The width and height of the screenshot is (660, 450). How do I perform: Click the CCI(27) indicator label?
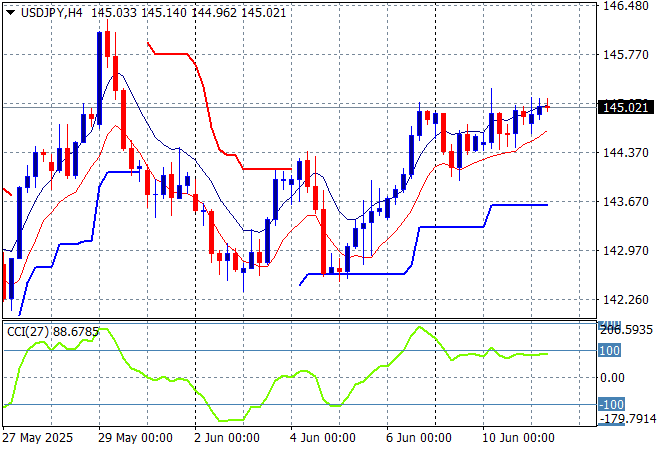(x=29, y=330)
